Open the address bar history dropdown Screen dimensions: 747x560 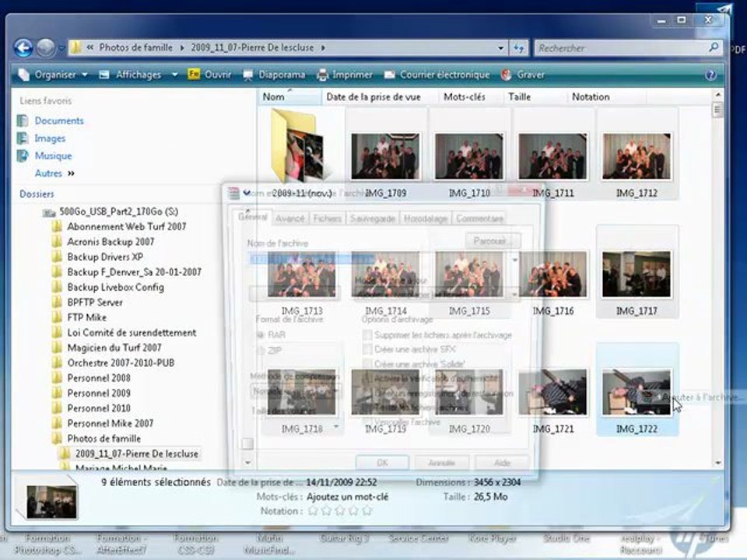[x=500, y=48]
